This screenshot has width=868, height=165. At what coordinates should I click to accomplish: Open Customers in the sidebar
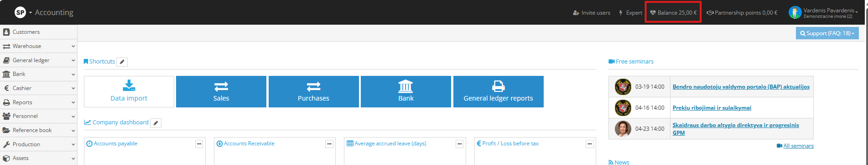[38, 32]
